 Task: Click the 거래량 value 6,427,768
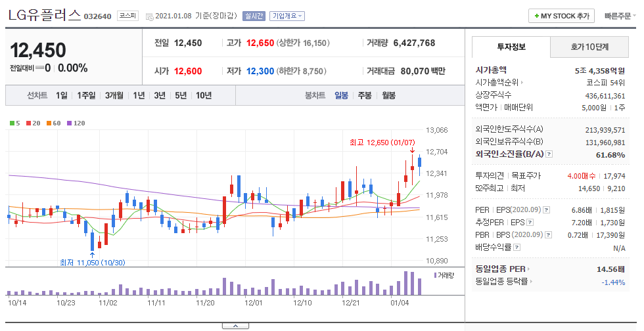pyautogui.click(x=414, y=43)
